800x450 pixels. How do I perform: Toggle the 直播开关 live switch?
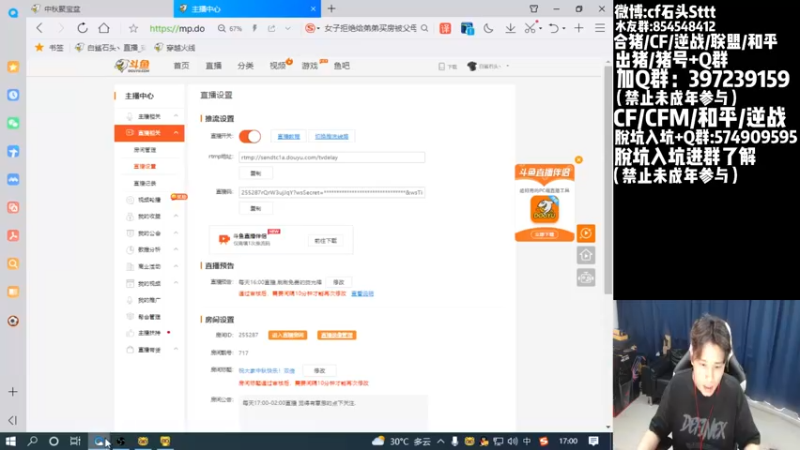tap(250, 136)
